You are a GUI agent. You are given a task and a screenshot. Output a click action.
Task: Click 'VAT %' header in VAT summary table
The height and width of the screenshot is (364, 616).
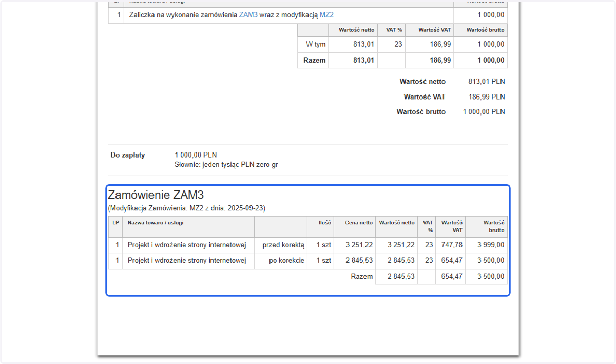[x=394, y=30]
